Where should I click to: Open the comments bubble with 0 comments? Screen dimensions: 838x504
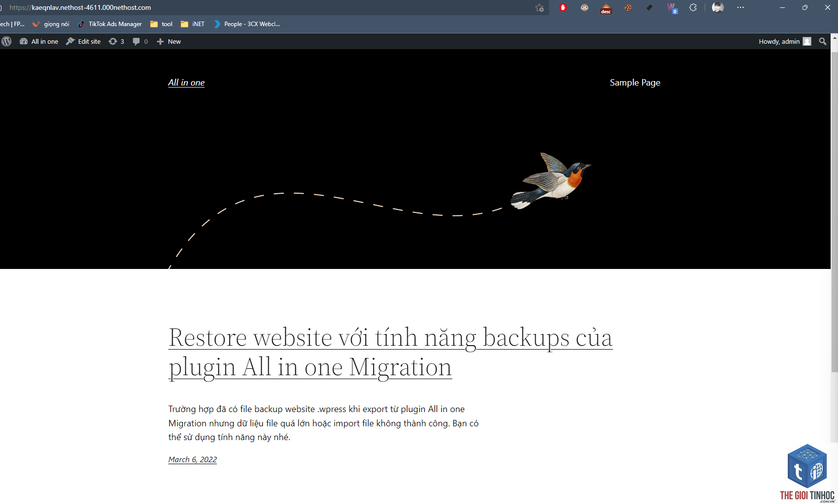coord(140,41)
